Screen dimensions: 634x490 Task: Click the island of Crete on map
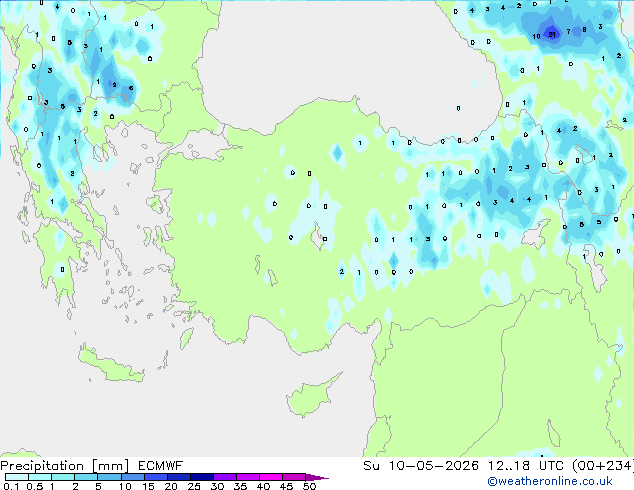[x=111, y=364]
